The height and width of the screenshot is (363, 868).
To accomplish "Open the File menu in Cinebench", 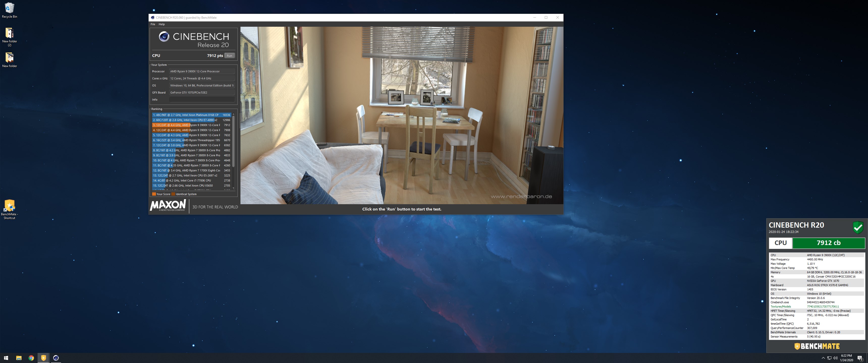I will tap(153, 24).
